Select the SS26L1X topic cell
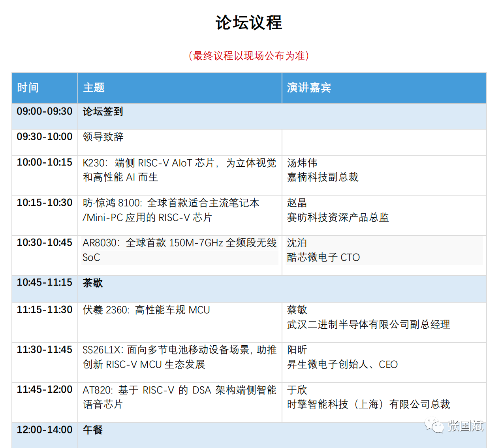This screenshot has width=500, height=448. 179,357
